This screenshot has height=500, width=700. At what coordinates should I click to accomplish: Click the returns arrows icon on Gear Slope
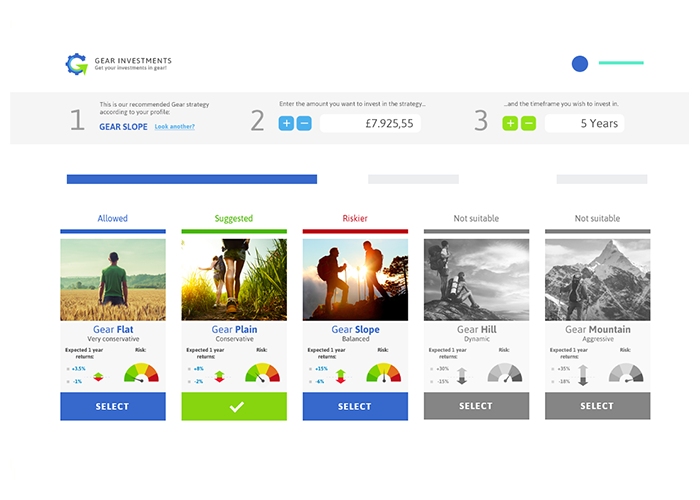click(340, 376)
